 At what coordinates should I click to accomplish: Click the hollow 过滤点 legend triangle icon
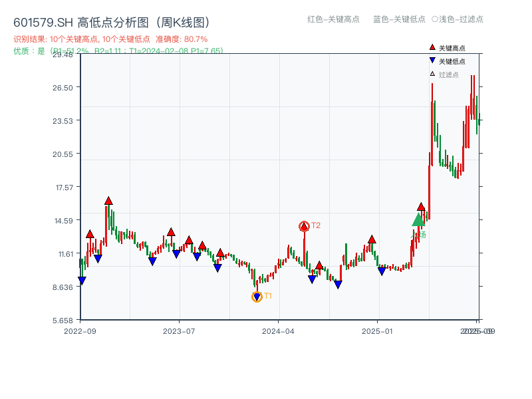[432, 74]
